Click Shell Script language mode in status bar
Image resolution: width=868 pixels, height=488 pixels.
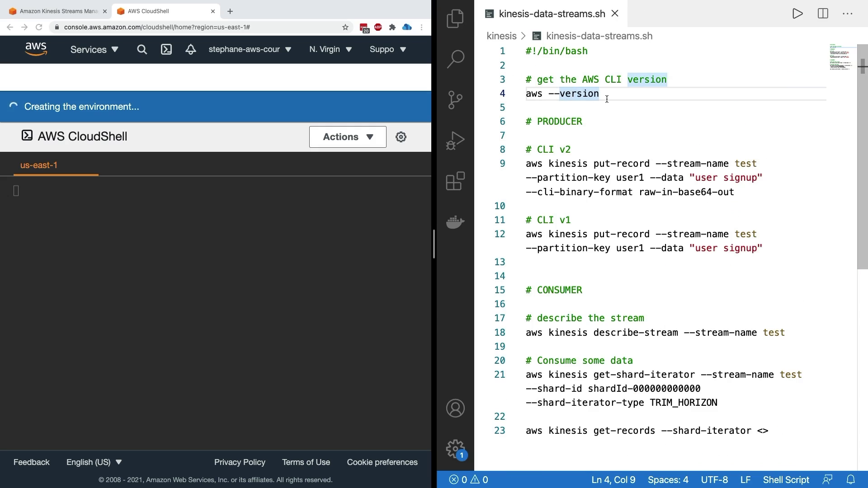(x=786, y=479)
